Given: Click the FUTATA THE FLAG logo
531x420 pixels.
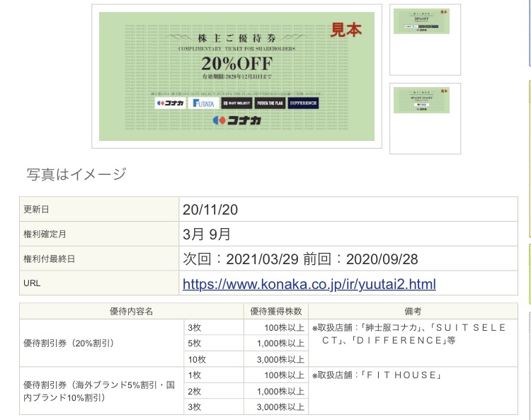Looking at the screenshot, I should [270, 103].
